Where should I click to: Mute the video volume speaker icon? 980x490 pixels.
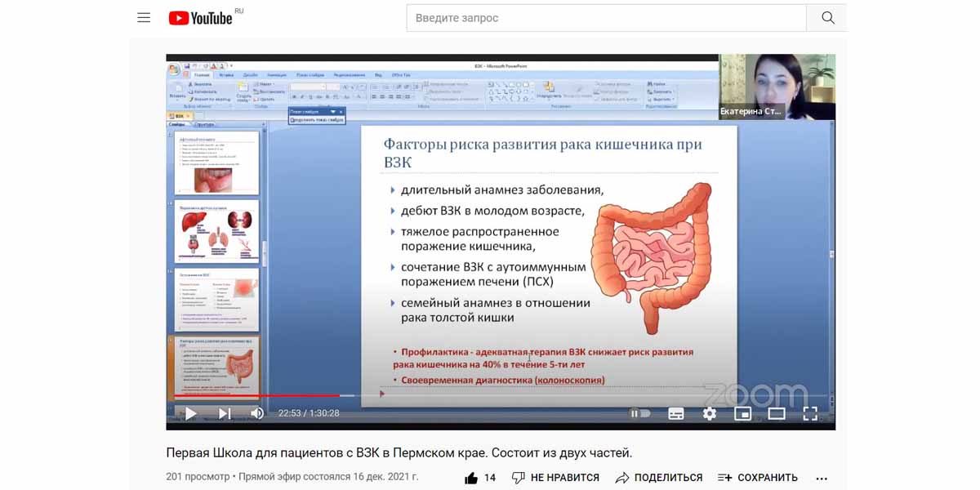[257, 413]
